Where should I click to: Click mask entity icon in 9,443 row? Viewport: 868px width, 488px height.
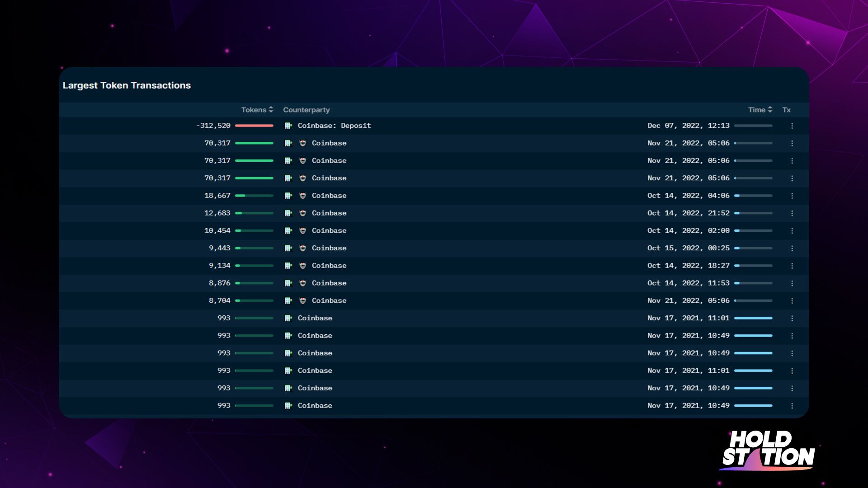(303, 248)
